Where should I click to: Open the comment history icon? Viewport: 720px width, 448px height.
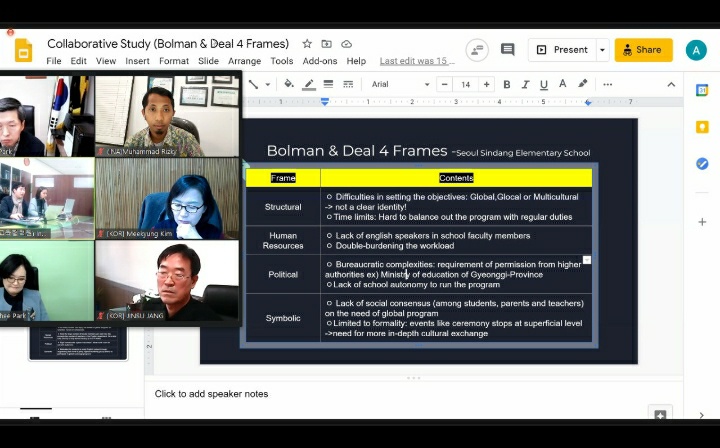tap(507, 49)
